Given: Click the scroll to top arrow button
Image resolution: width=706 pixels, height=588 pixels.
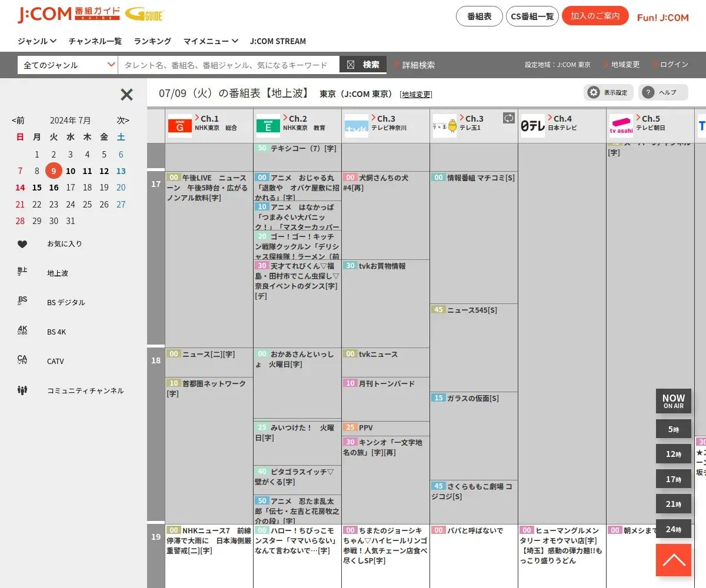Looking at the screenshot, I should coord(674,560).
